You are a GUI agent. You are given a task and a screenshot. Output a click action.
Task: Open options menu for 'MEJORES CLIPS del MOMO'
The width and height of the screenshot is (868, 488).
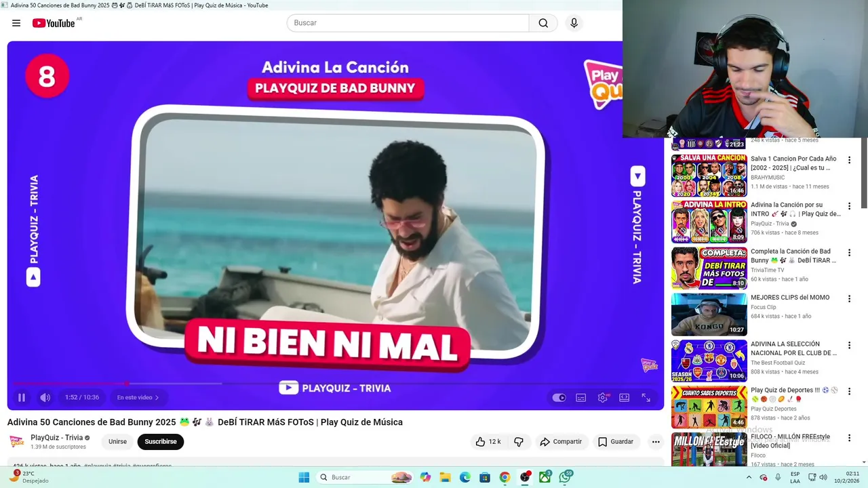point(849,299)
